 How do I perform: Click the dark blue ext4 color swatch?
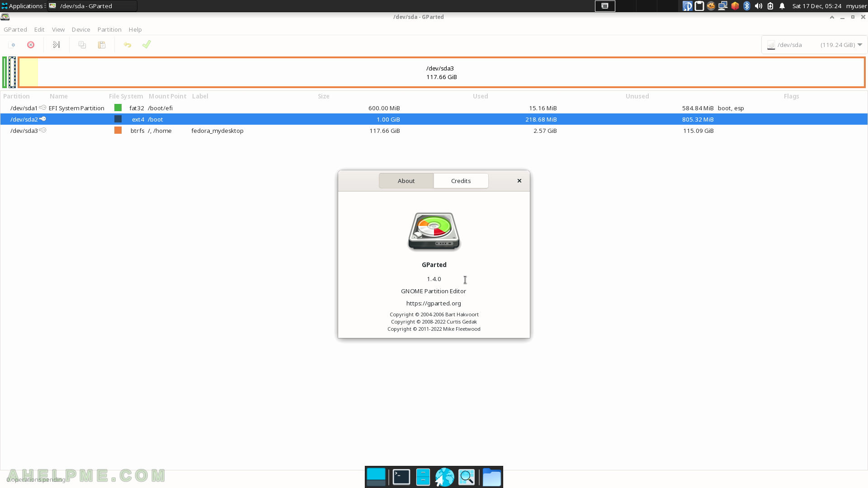click(118, 119)
